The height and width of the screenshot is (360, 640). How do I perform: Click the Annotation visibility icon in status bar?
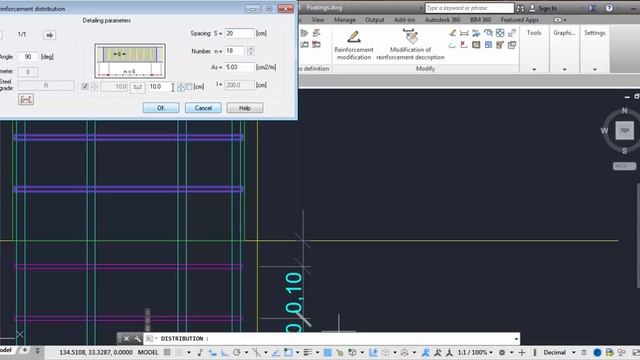point(425,352)
